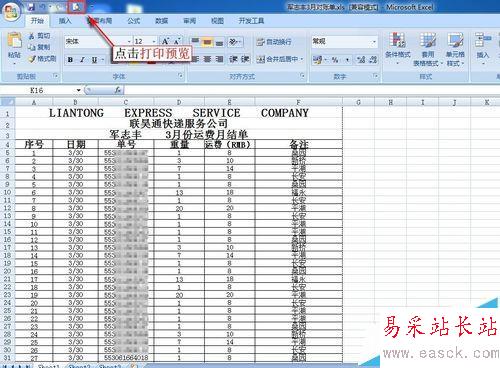Click the Grow Font icon

[165, 41]
